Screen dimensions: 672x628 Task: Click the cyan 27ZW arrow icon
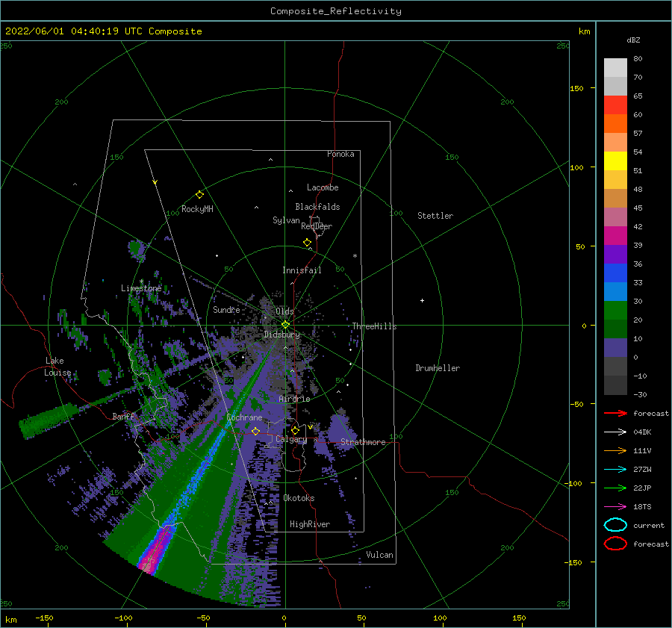coord(615,470)
